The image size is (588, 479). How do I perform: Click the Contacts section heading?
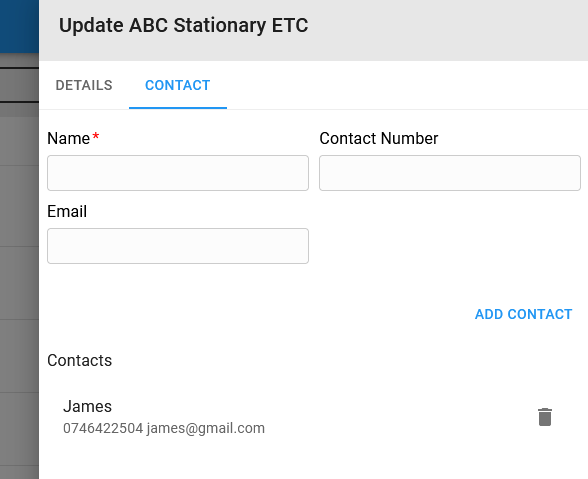[x=80, y=360]
